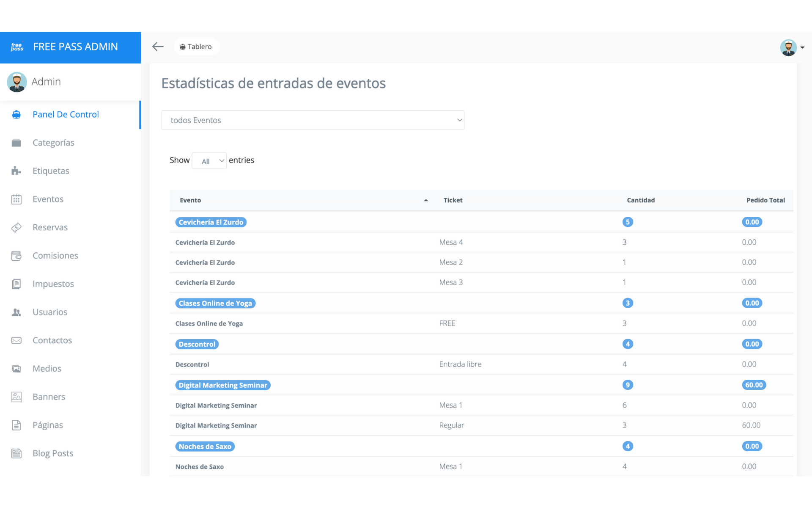Sort by Pedido Total column header
The width and height of the screenshot is (812, 508).
point(765,200)
